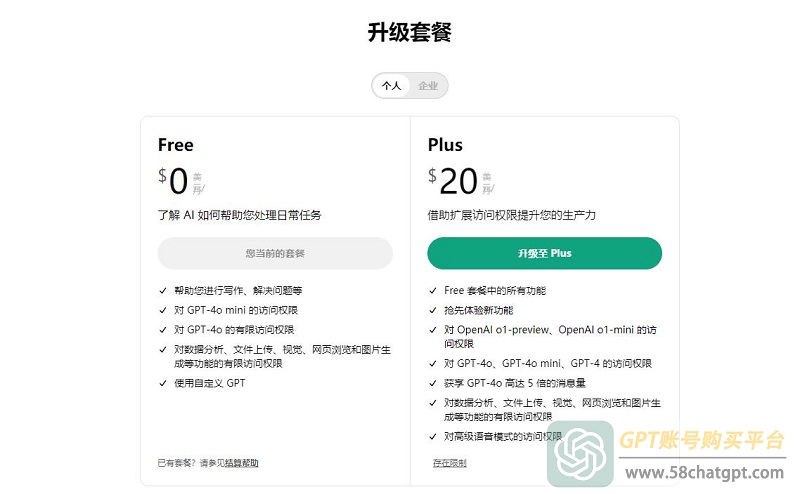Click the green 升级至 Plus button
Screen dimensions: 800x494
click(x=544, y=253)
